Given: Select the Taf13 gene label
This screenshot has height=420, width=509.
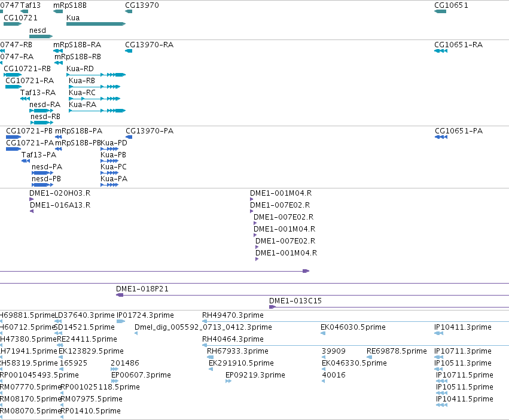Looking at the screenshot, I should point(31,5).
